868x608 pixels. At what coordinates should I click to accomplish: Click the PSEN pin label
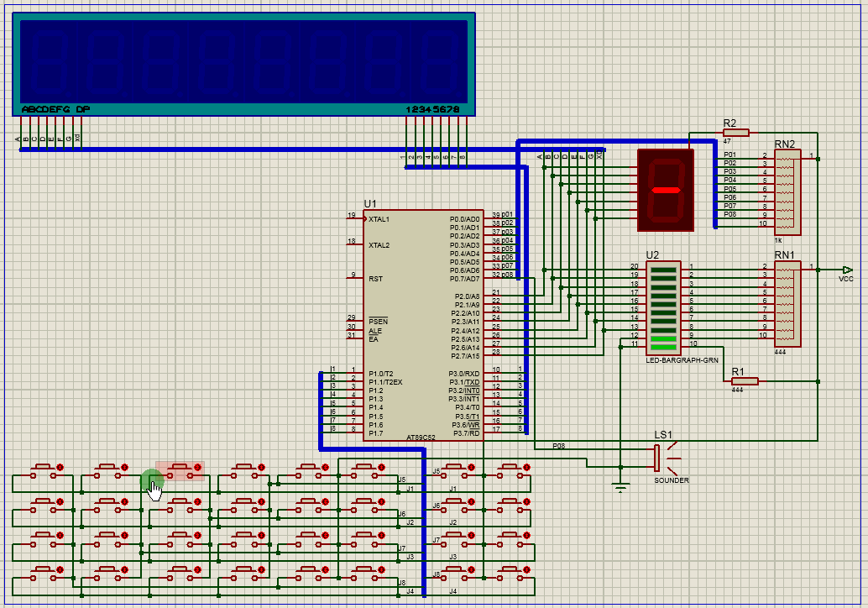click(x=378, y=322)
